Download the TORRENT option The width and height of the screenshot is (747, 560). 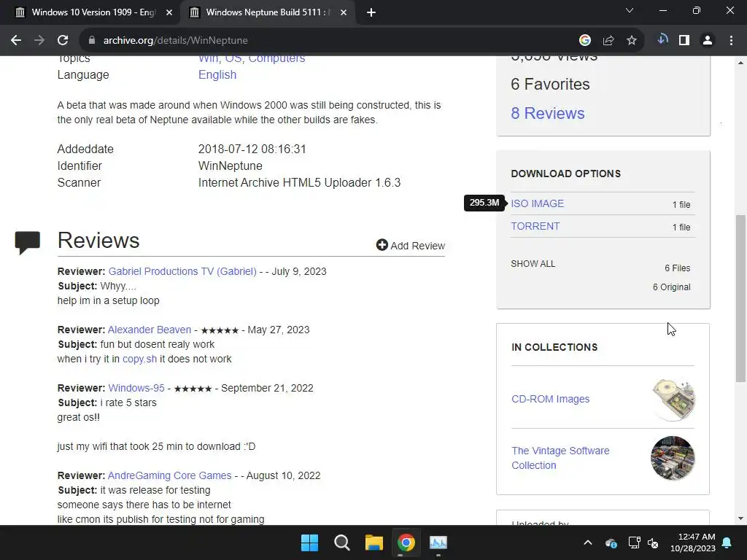[x=535, y=226]
